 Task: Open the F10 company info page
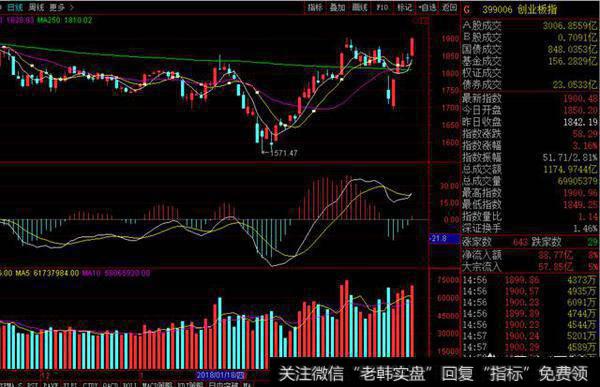(x=382, y=7)
